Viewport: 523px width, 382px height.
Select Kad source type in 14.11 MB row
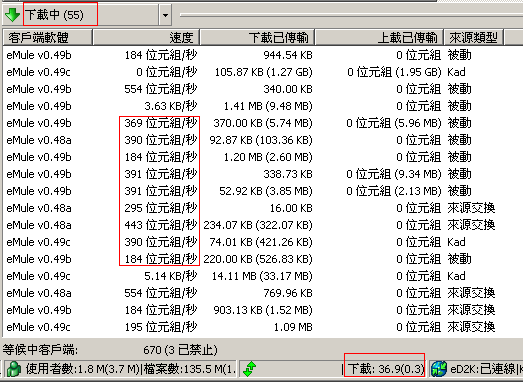[x=456, y=276]
